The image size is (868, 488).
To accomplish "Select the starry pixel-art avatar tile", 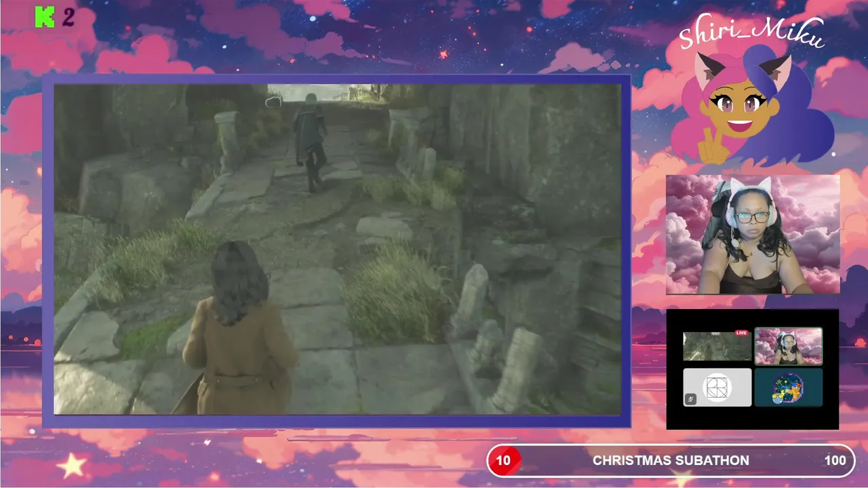I will [788, 387].
